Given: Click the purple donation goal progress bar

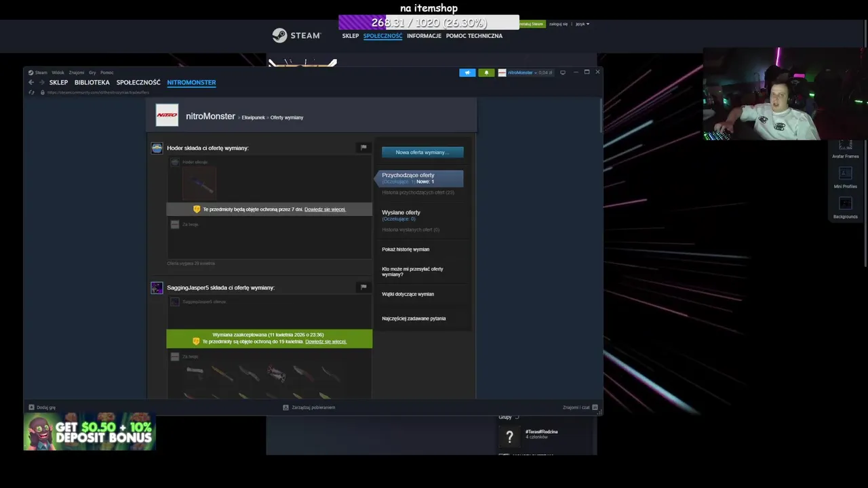Looking at the screenshot, I should click(429, 22).
